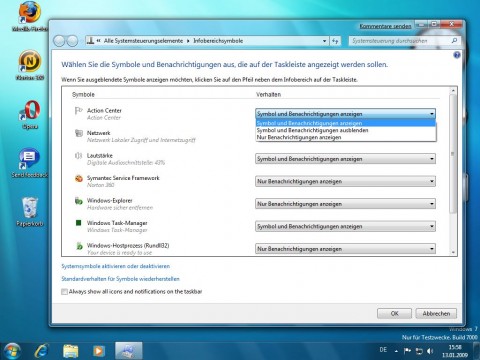
Task: Click the Action Center flag list icon
Action: click(78, 111)
